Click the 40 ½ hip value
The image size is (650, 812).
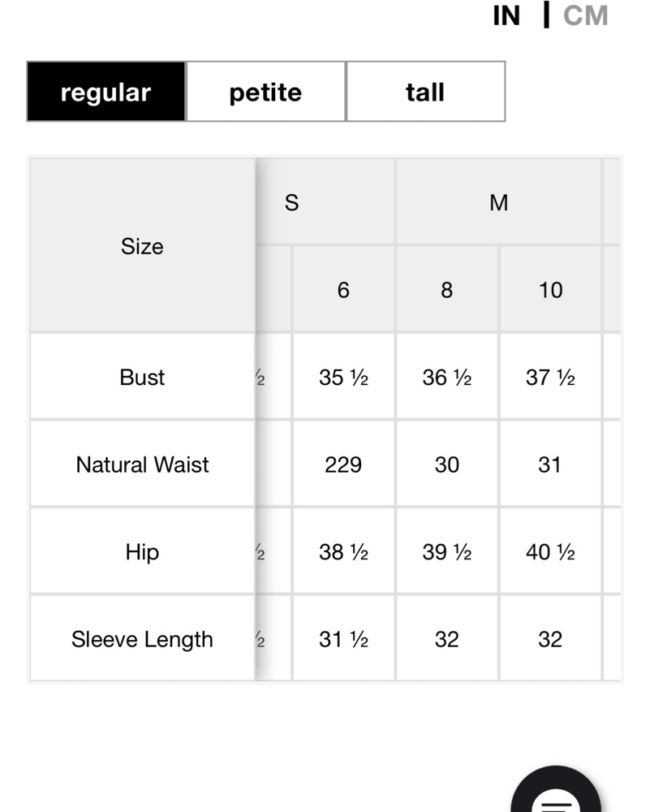tap(551, 551)
